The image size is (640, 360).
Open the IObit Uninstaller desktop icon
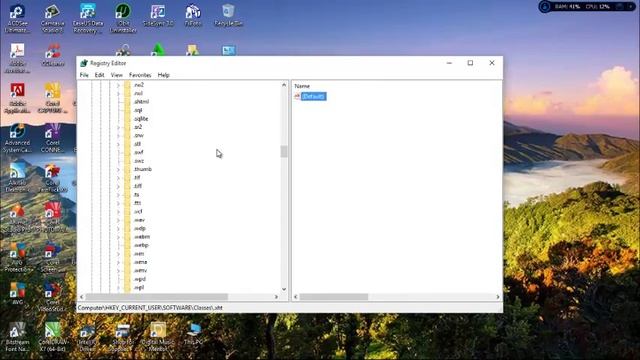tap(123, 18)
